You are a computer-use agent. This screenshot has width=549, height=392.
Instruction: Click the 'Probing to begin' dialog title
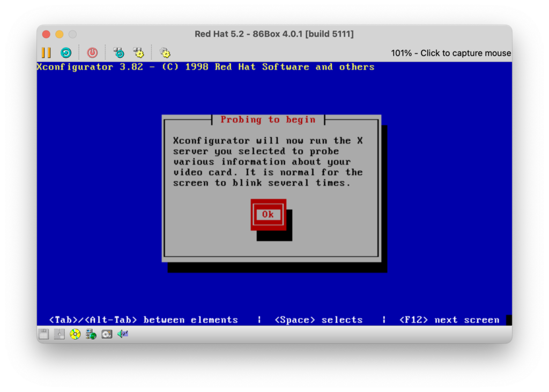268,120
